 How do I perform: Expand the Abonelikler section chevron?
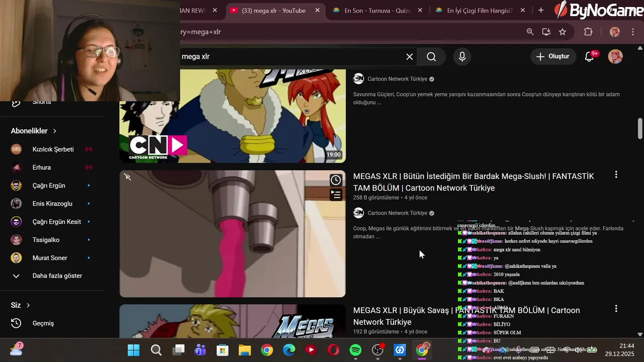click(55, 131)
